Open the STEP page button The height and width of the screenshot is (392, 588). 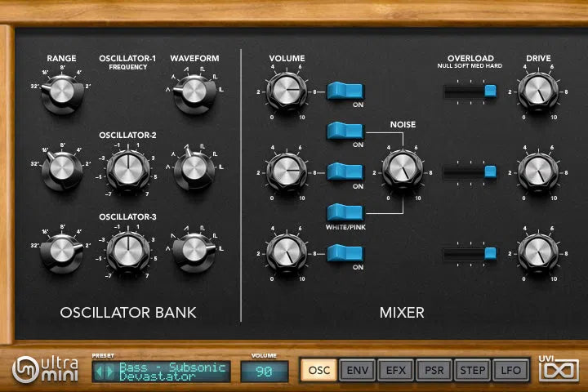pyautogui.click(x=473, y=371)
